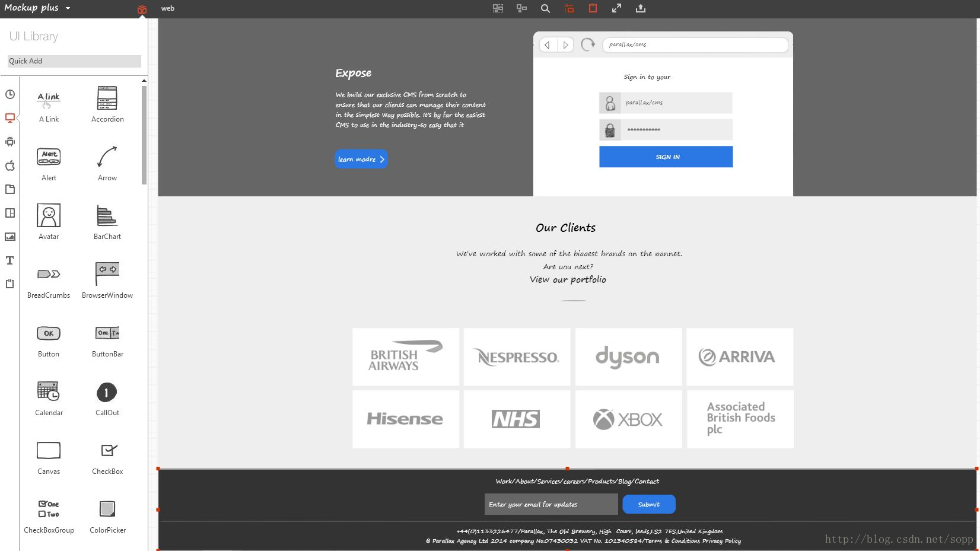Select the Hisense logo tile
This screenshot has width=980, height=551.
tap(406, 419)
